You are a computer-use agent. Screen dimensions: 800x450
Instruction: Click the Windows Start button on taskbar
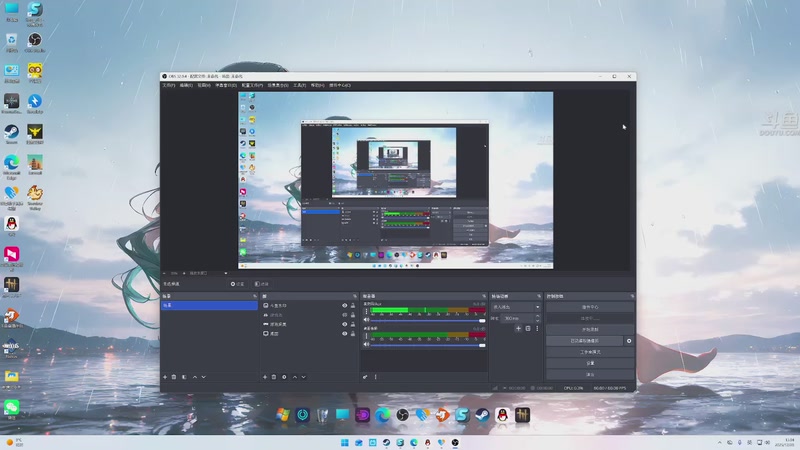(345, 442)
